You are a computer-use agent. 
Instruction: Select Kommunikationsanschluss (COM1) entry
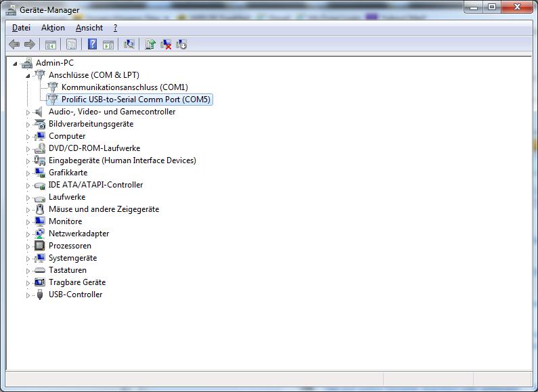[x=125, y=87]
